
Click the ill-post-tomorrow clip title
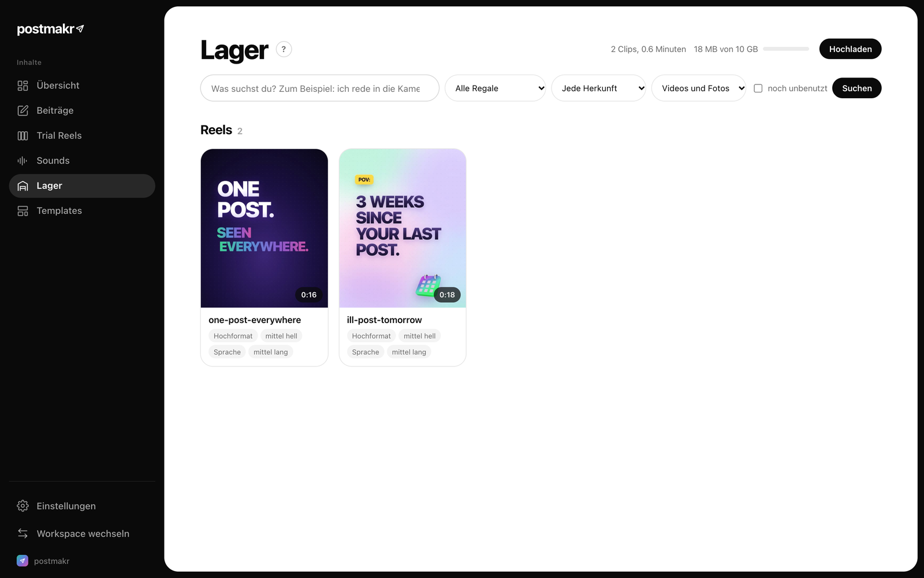click(384, 320)
